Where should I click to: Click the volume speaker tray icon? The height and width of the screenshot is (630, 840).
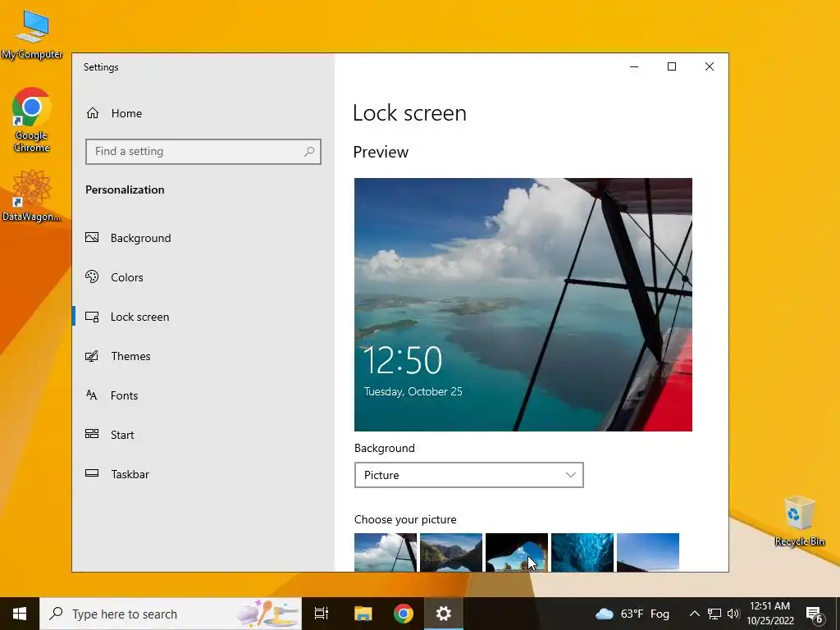pos(733,614)
